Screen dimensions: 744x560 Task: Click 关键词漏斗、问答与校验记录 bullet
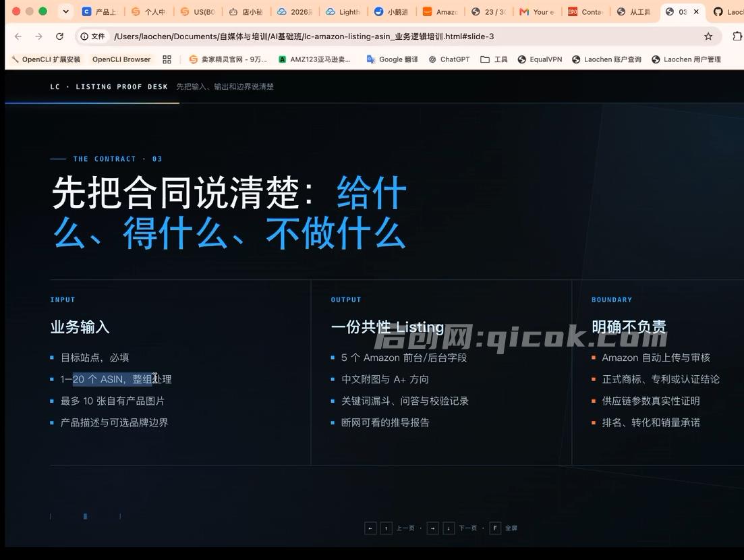coord(405,401)
